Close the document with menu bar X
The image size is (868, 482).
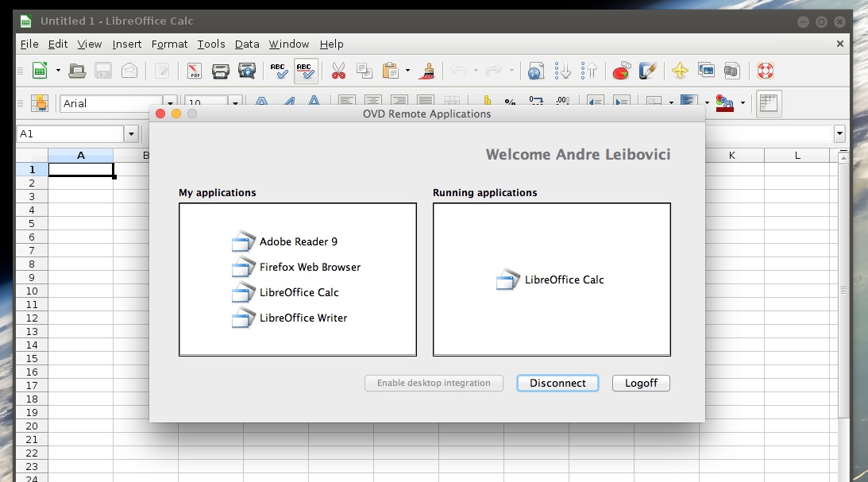tap(839, 44)
